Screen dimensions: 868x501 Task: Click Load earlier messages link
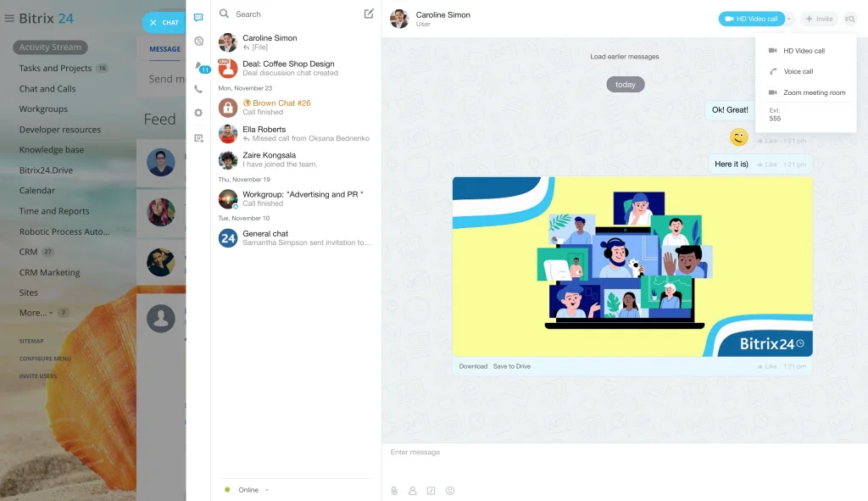pos(625,57)
